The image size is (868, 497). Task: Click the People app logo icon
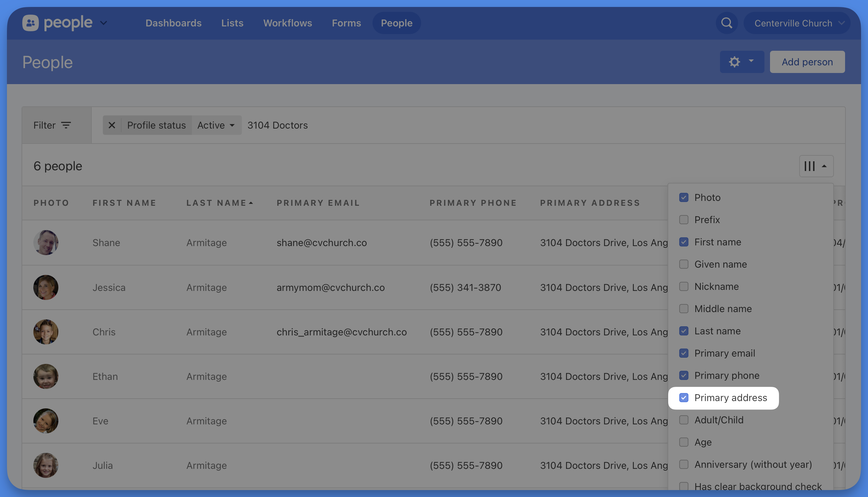(31, 23)
